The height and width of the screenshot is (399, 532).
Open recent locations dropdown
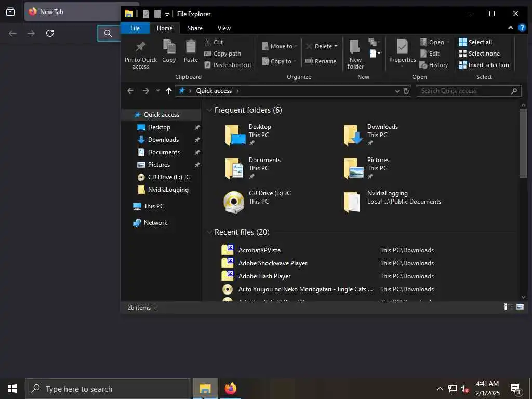click(x=158, y=91)
